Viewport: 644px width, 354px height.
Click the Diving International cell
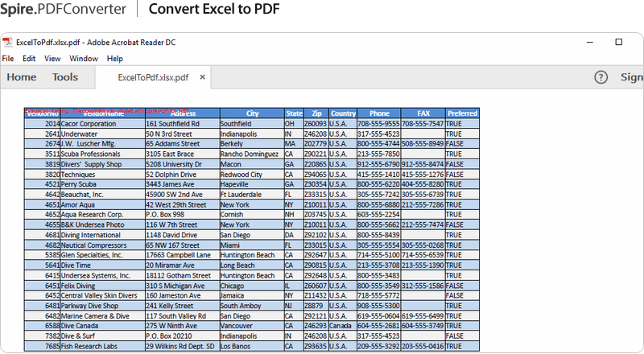(103, 235)
